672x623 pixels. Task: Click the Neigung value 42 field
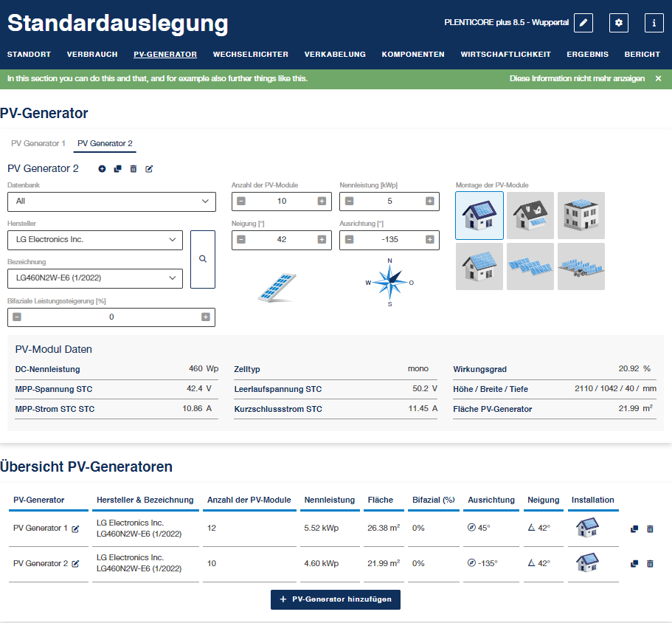(282, 239)
